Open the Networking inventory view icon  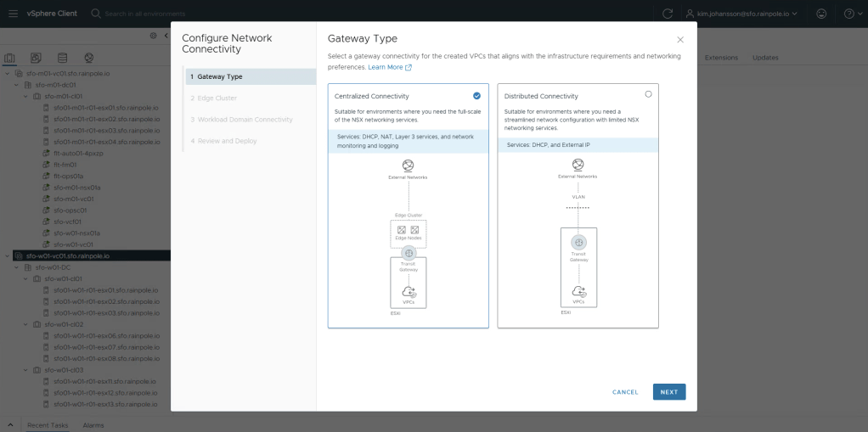tap(88, 58)
